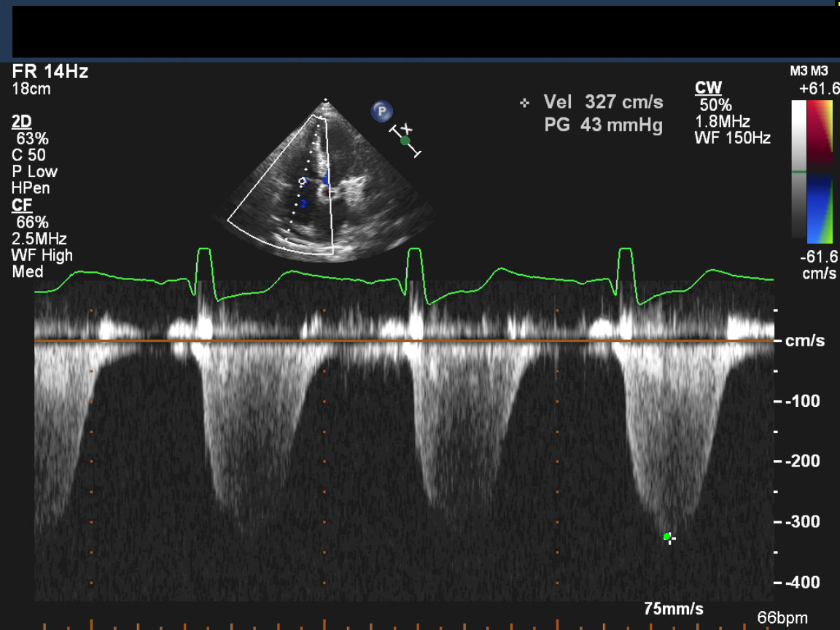The image size is (840, 630).
Task: Click the green baseline tick on the color bar
Action: (798, 172)
